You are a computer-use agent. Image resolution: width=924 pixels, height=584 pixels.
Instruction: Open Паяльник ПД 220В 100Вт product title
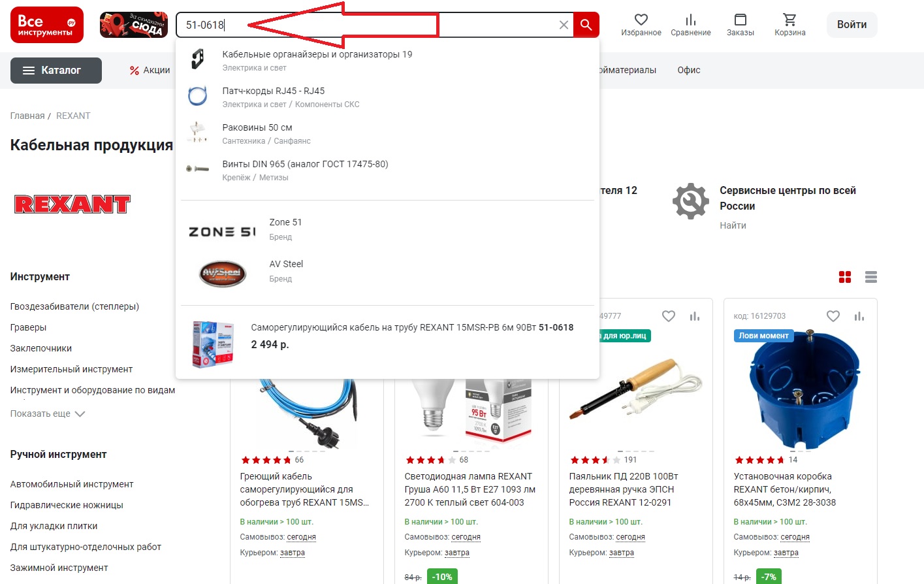(x=624, y=489)
